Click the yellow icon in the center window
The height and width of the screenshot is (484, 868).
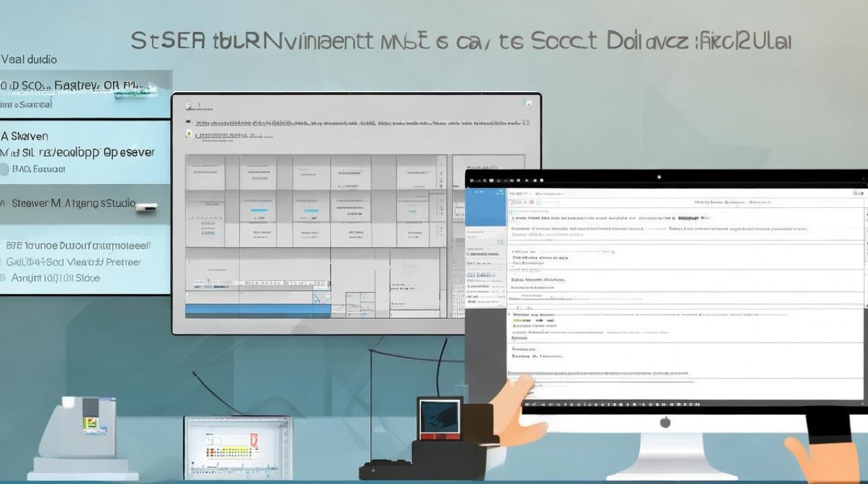[x=189, y=134]
